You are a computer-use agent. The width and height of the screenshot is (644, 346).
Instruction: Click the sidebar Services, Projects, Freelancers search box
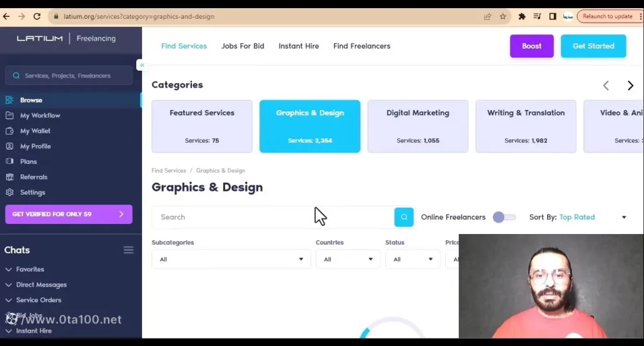pyautogui.click(x=69, y=76)
